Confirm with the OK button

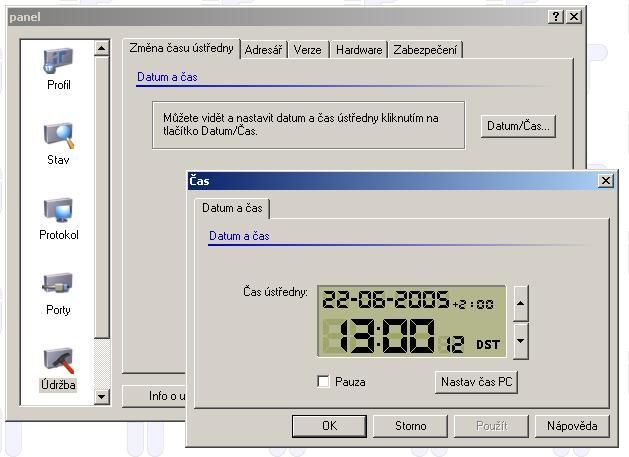pyautogui.click(x=329, y=426)
